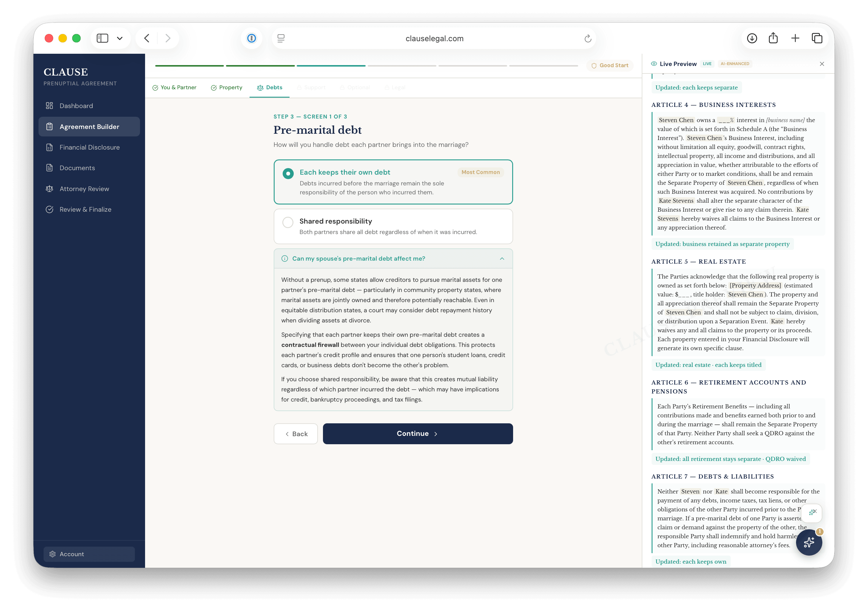868x612 pixels.
Task: Click the Financial Disclosure document icon
Action: pyautogui.click(x=50, y=147)
